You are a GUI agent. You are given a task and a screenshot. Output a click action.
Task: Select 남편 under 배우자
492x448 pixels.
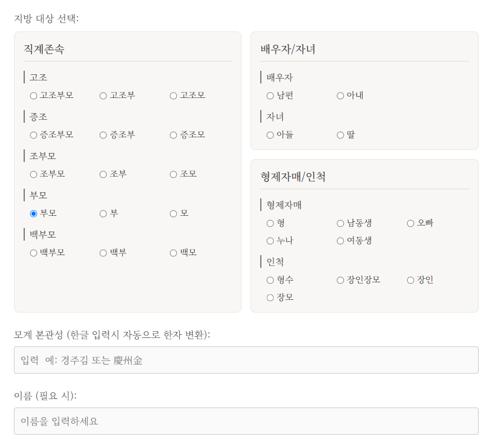tap(269, 96)
